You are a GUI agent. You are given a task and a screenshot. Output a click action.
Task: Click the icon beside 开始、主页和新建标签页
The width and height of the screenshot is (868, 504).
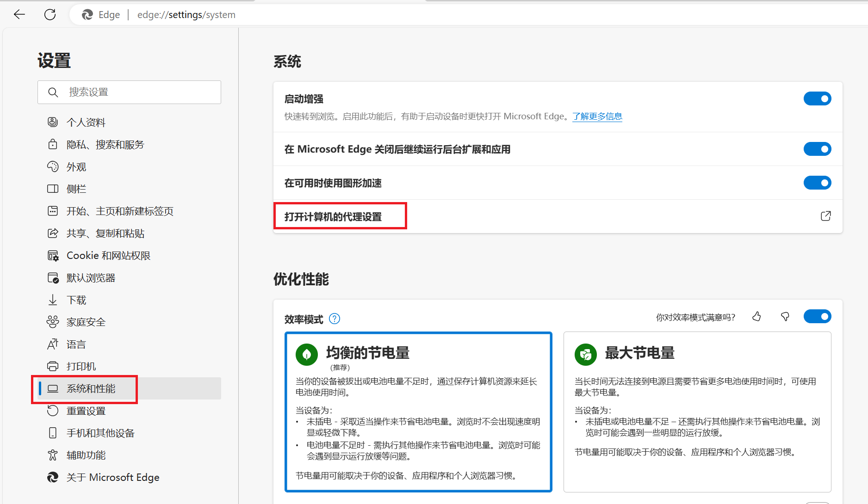53,211
